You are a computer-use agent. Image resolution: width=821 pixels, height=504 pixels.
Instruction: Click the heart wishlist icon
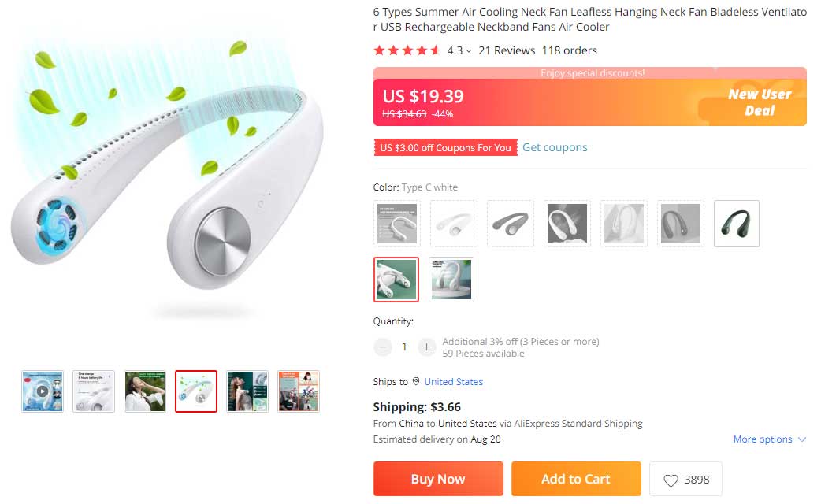coord(671,480)
